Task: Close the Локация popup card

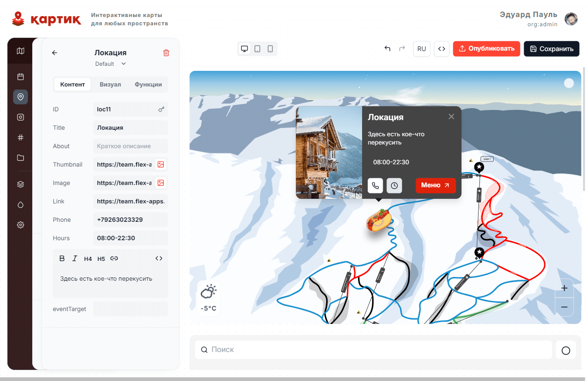Action: (451, 116)
